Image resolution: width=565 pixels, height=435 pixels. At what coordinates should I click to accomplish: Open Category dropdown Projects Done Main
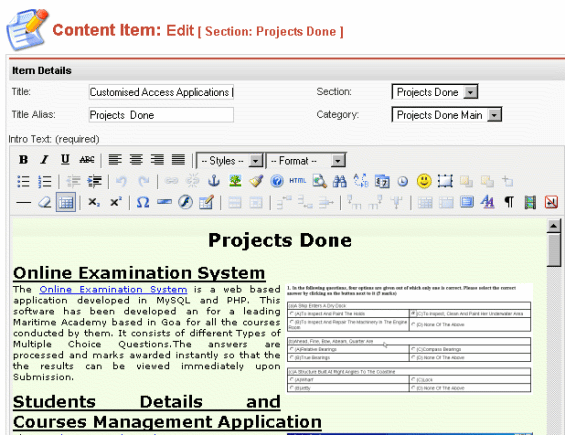tap(446, 115)
